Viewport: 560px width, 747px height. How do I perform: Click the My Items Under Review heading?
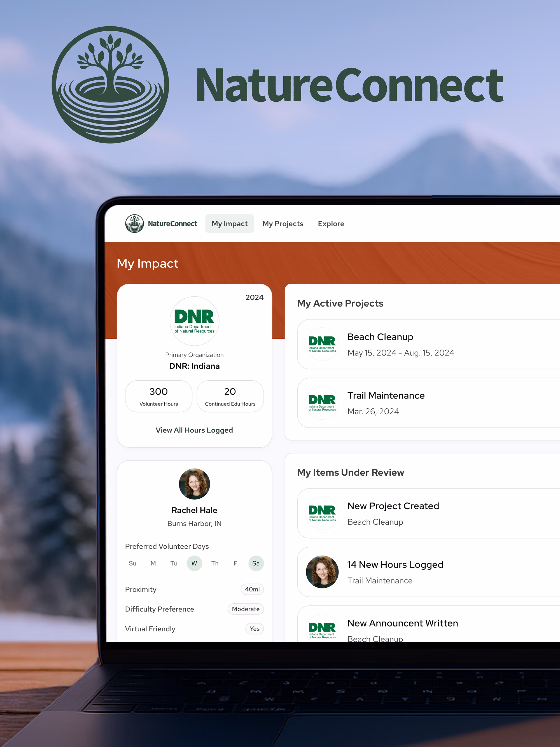point(350,473)
